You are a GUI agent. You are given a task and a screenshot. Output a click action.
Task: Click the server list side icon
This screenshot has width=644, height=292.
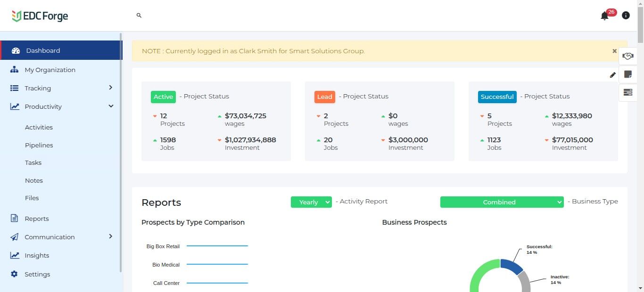click(x=627, y=92)
